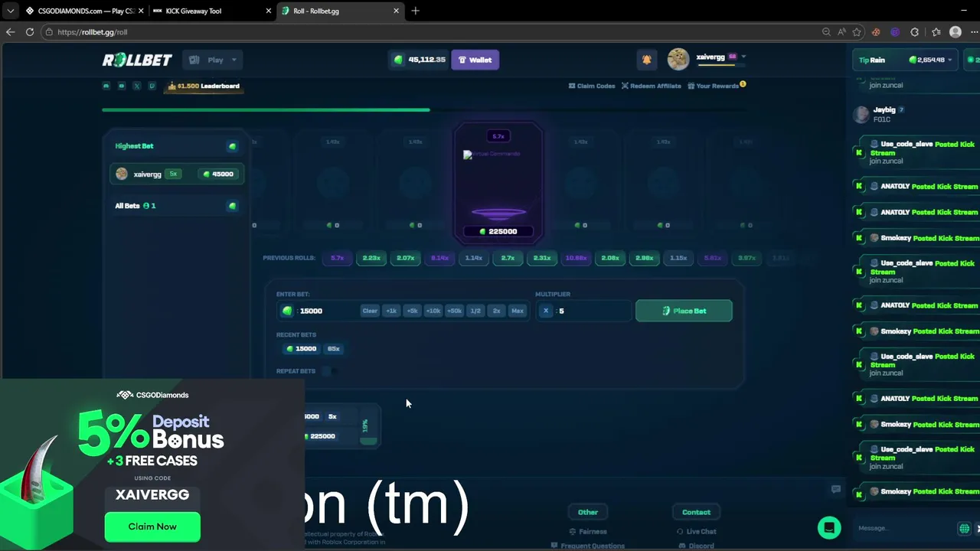Open the X (Twitter) social icon
The width and height of the screenshot is (980, 551).
pyautogui.click(x=137, y=86)
